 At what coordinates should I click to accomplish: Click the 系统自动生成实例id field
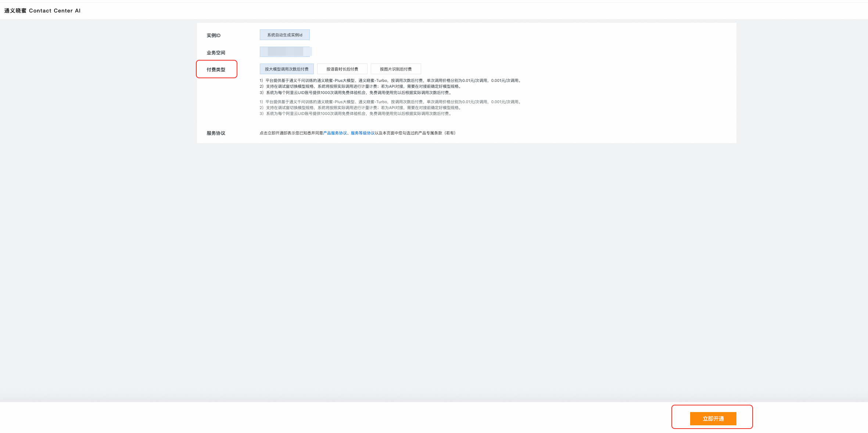(285, 35)
